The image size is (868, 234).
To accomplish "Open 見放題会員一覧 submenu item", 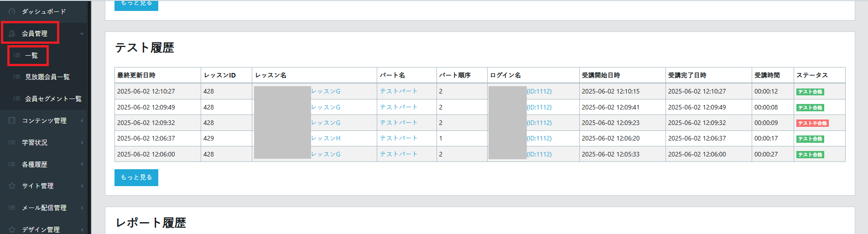I will 47,77.
